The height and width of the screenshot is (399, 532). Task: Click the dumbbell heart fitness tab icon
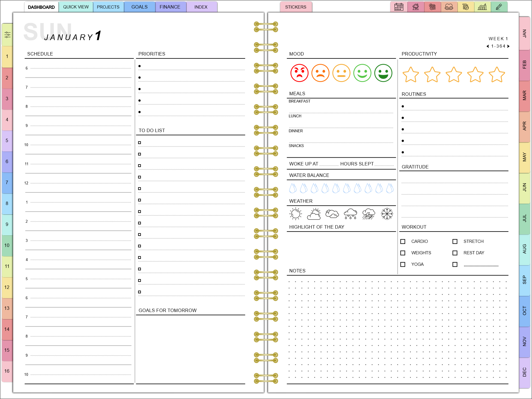(449, 7)
